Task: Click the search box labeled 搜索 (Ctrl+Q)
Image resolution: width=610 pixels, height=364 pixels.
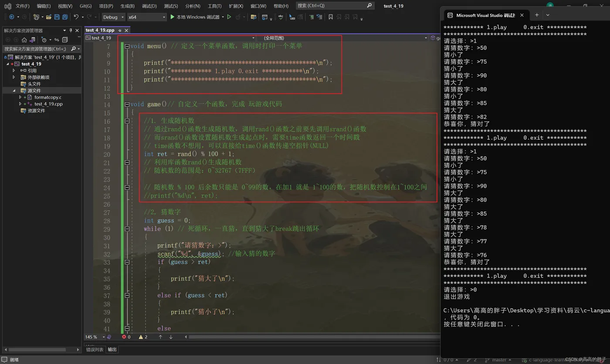Action: pos(335,6)
